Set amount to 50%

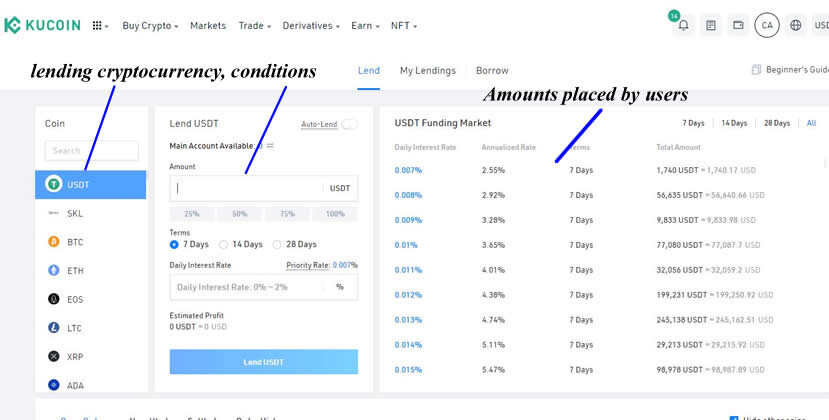pyautogui.click(x=240, y=214)
